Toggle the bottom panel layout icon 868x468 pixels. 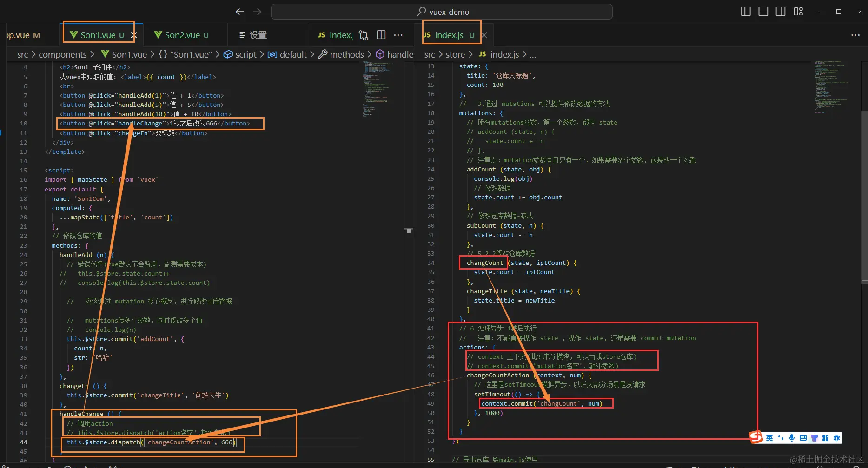(x=763, y=12)
